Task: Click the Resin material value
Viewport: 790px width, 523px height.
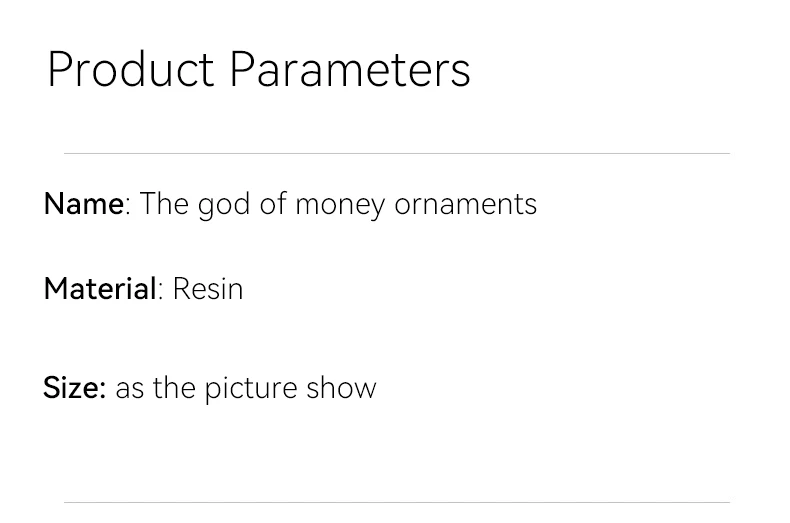Action: point(208,289)
